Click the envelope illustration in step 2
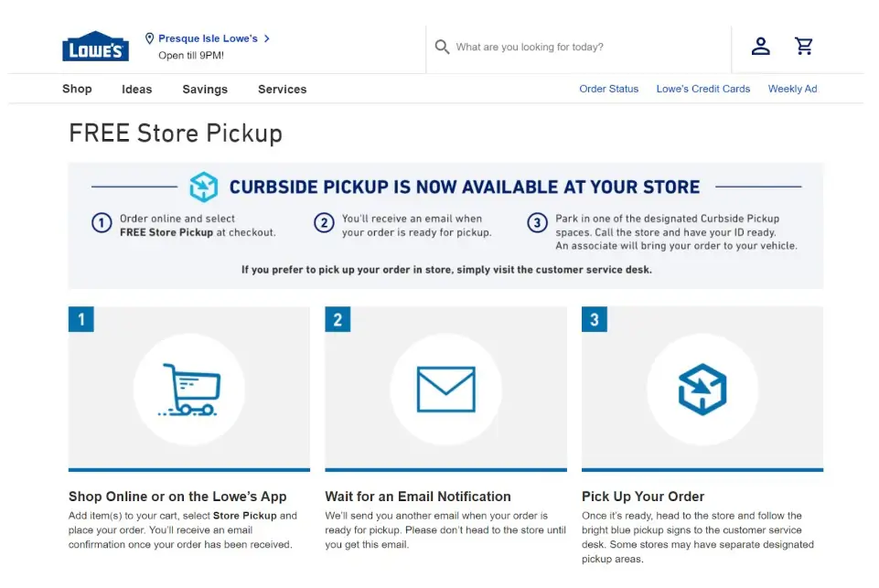Screen dimensions: 879x588 pos(446,390)
